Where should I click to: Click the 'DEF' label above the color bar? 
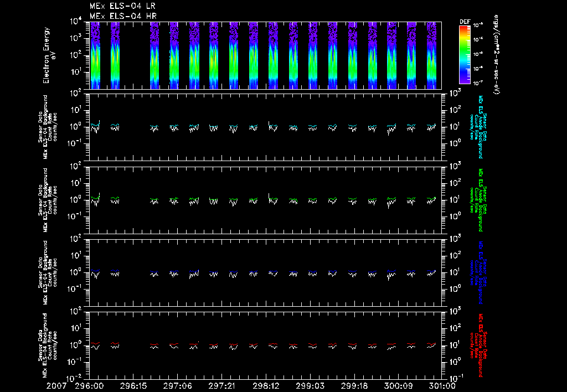tap(465, 22)
